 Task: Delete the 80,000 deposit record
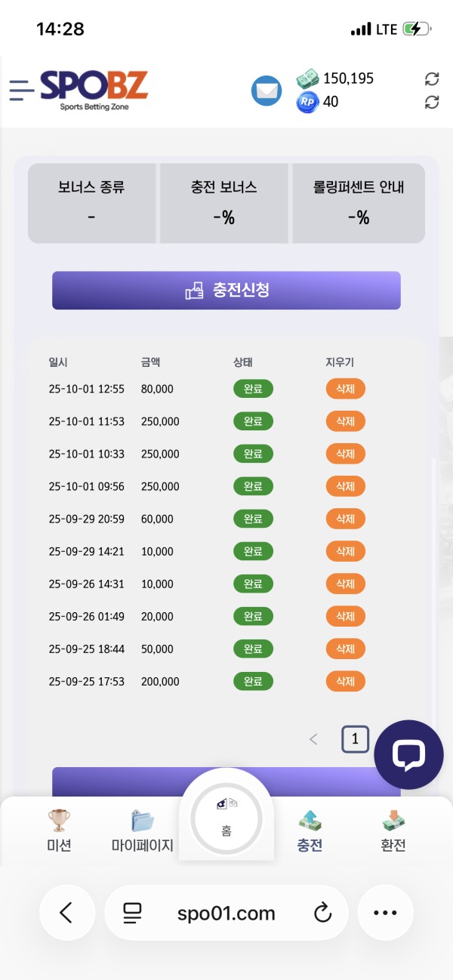click(x=345, y=388)
